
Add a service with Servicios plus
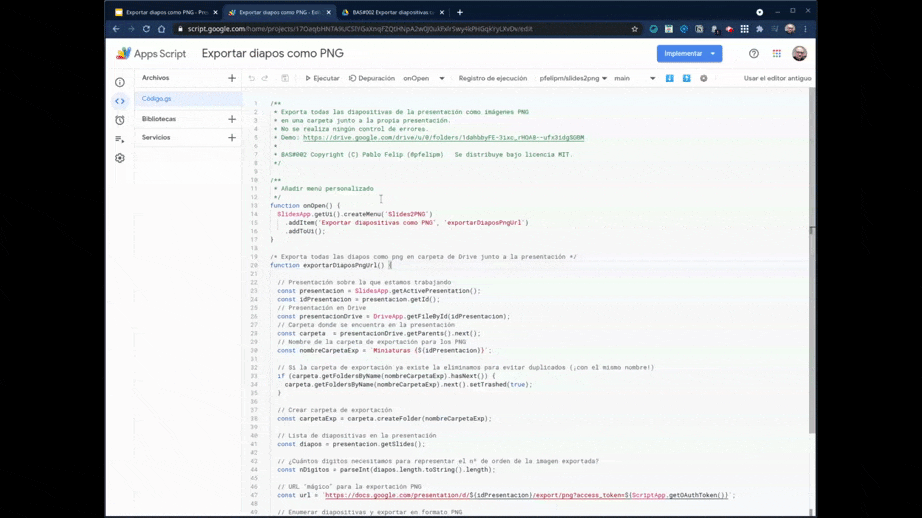click(232, 138)
